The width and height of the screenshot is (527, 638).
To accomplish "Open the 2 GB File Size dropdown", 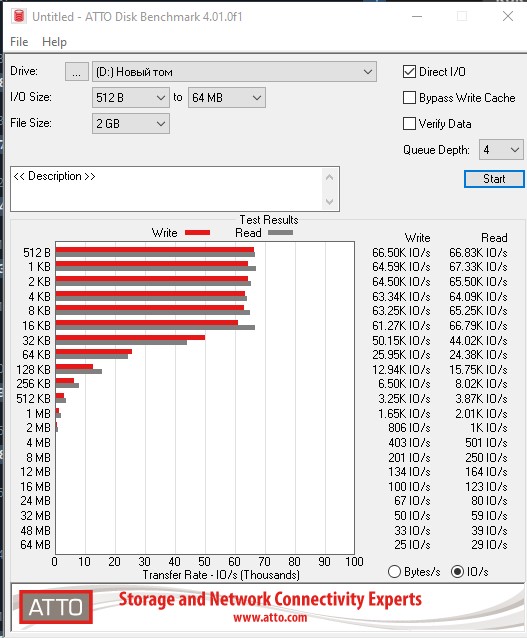I will [x=131, y=123].
